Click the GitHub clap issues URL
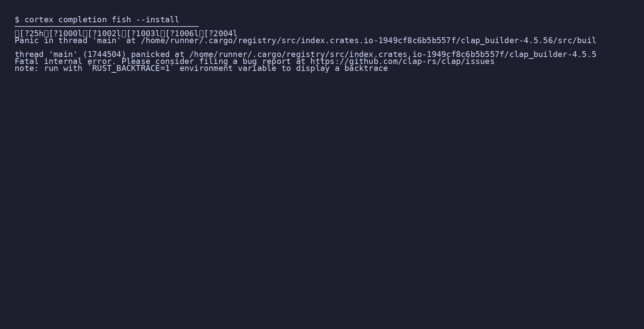 tap(402, 61)
